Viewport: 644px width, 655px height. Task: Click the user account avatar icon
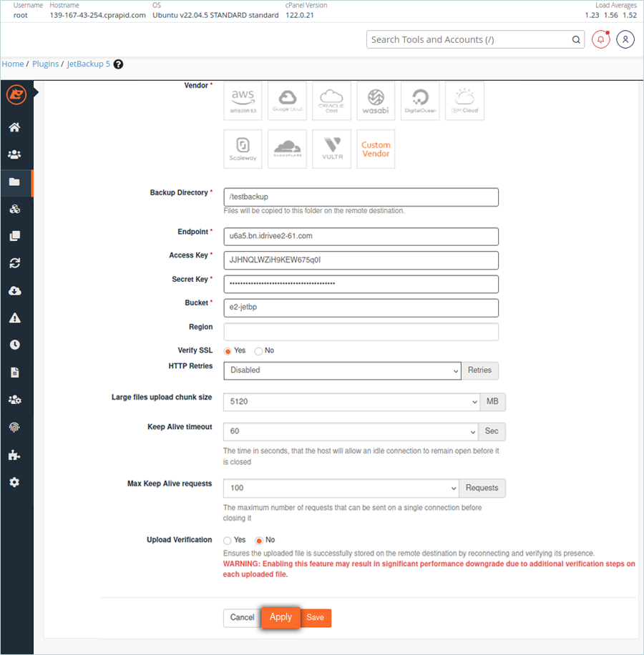tap(625, 39)
